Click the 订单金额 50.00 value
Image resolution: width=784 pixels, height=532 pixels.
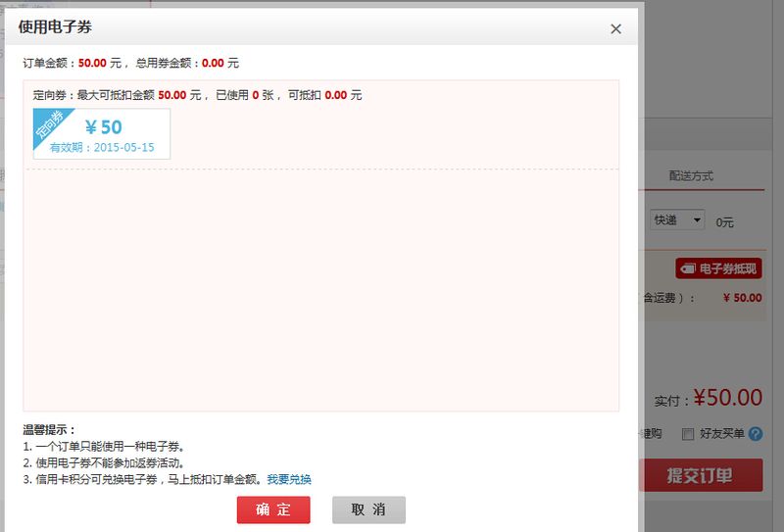pos(92,63)
